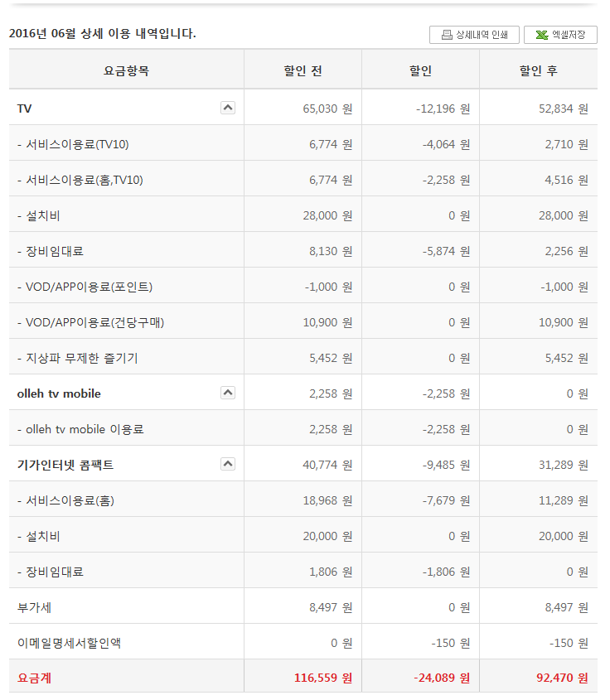Click the 이메일명세서할인액 row label
This screenshot has width=610, height=700.
point(69,643)
